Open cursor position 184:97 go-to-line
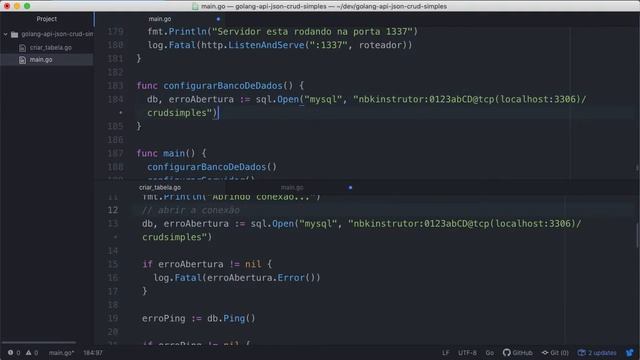The image size is (640, 360). [x=93, y=353]
